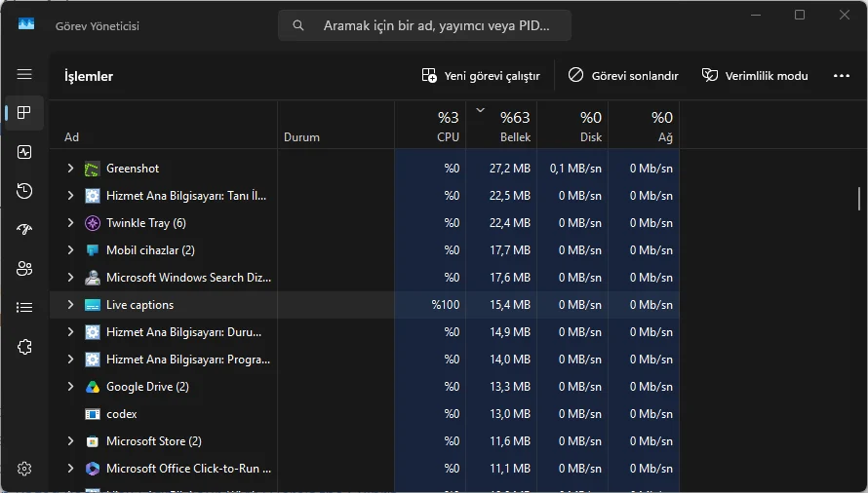Click the Mobil cihazlar app icon
This screenshot has height=493, width=868.
click(x=93, y=250)
